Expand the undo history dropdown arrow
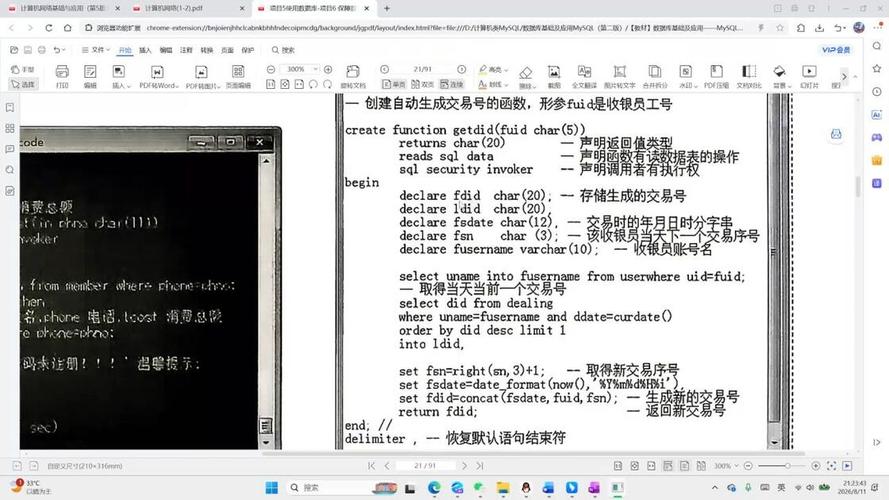 click(64, 50)
